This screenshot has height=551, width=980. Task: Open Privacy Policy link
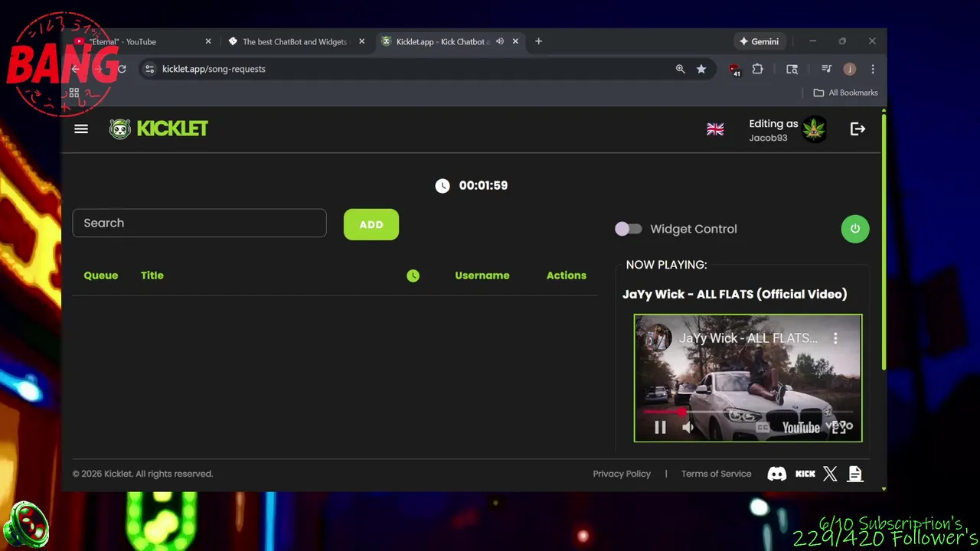pos(622,474)
